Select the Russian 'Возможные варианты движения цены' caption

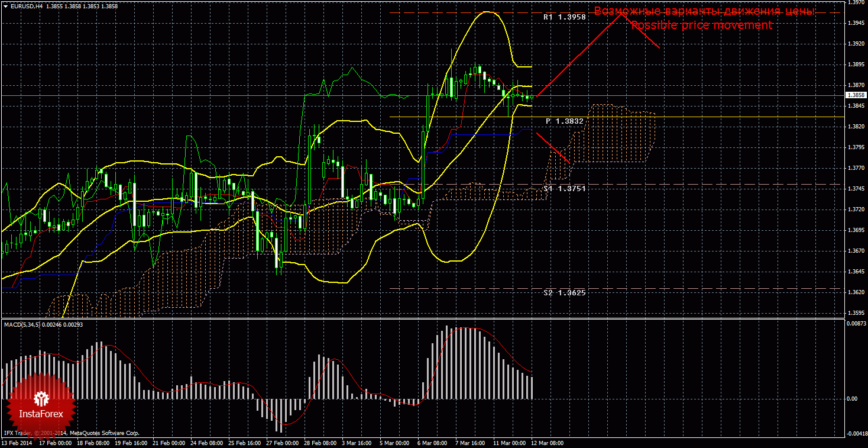(x=704, y=11)
